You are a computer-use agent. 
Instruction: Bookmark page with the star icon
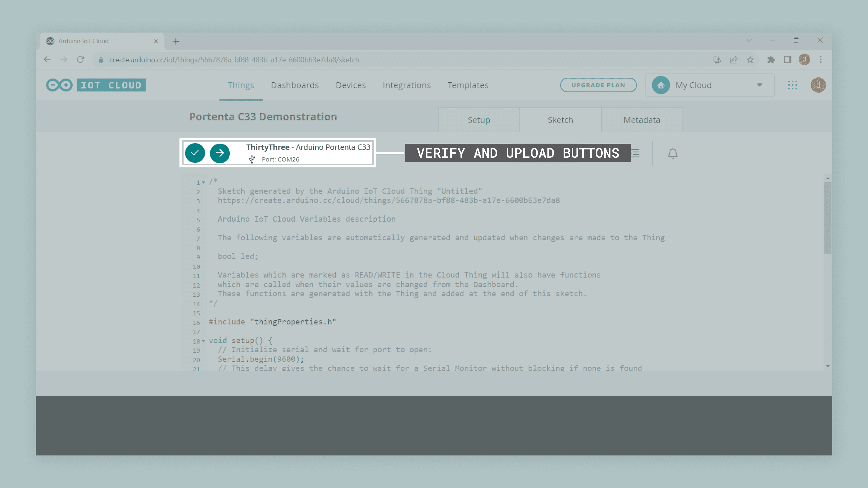pyautogui.click(x=750, y=60)
